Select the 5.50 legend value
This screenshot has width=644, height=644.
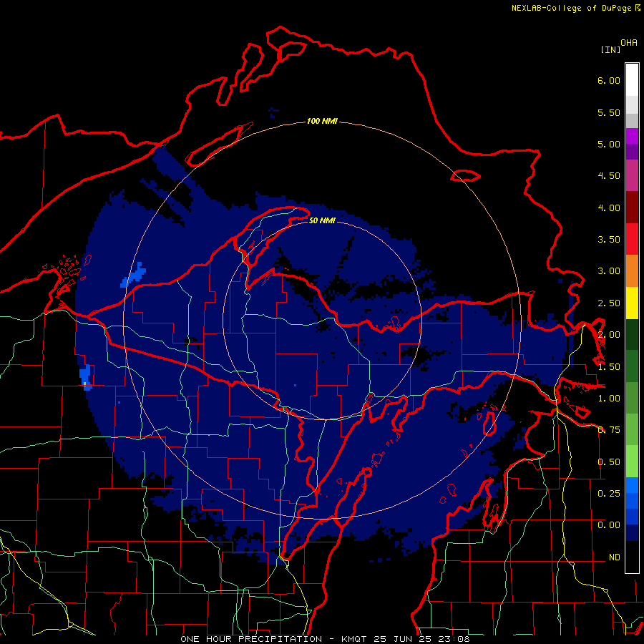click(609, 112)
